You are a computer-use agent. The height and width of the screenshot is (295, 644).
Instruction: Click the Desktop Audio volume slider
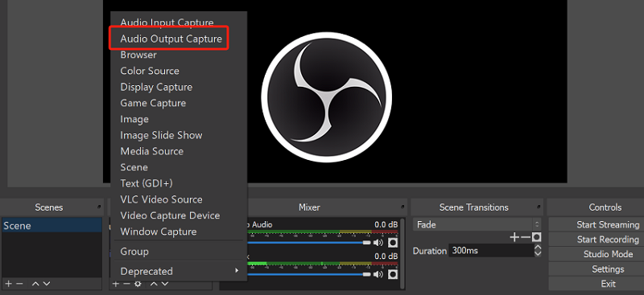coord(309,243)
